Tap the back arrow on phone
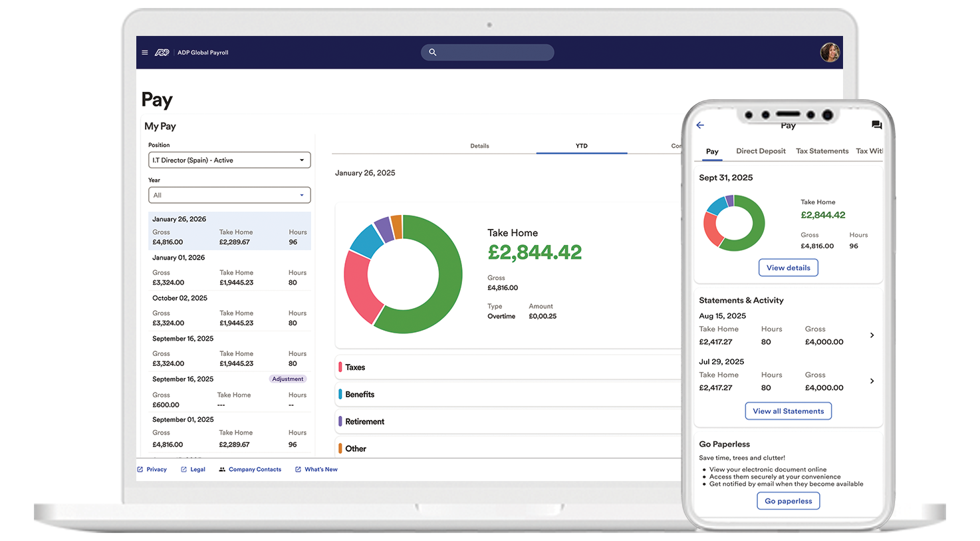Screen dimensions: 980x541 click(x=700, y=125)
